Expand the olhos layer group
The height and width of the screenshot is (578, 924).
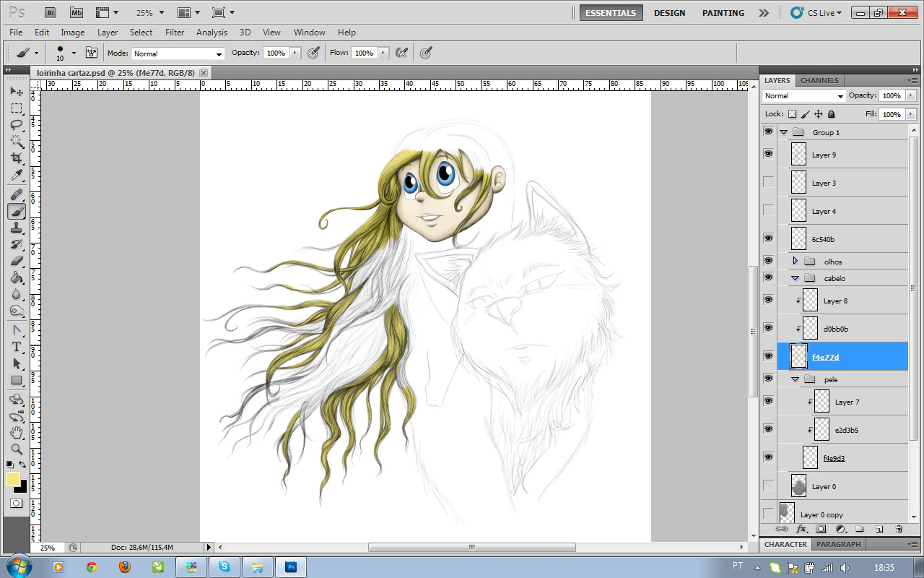coord(795,261)
